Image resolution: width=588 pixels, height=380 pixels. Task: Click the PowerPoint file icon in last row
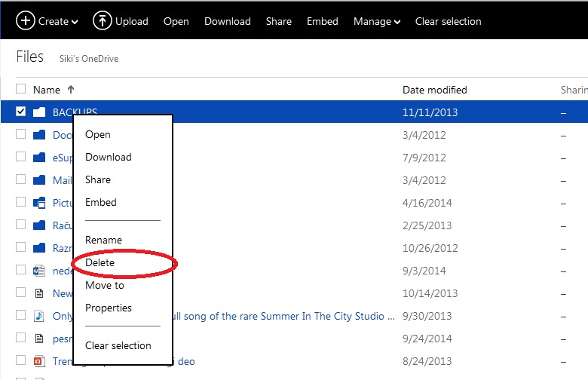(39, 361)
